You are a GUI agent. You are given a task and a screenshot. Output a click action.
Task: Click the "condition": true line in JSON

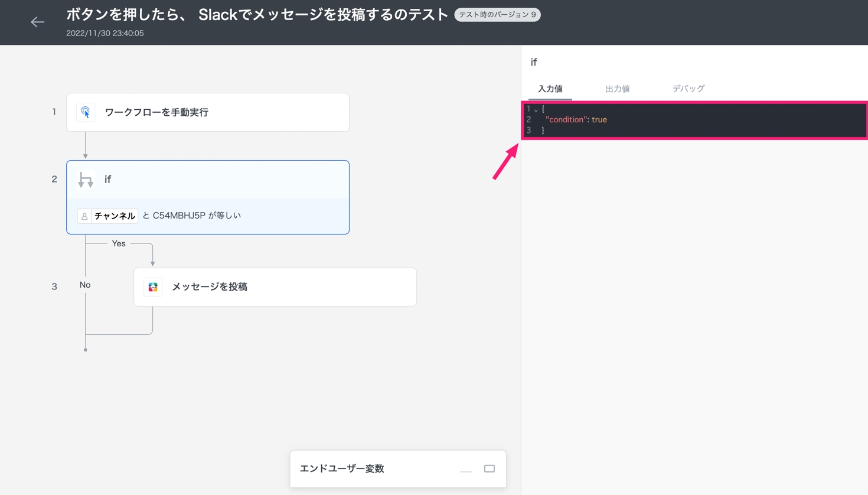pyautogui.click(x=576, y=120)
